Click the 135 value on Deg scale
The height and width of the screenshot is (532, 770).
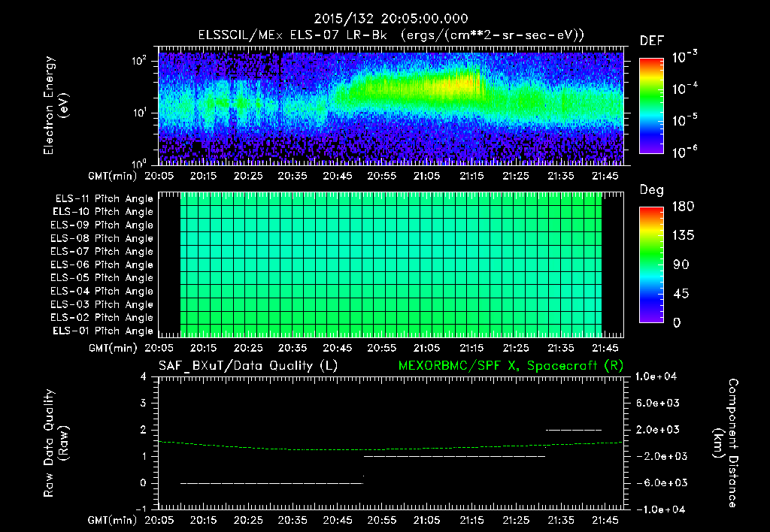pos(683,236)
